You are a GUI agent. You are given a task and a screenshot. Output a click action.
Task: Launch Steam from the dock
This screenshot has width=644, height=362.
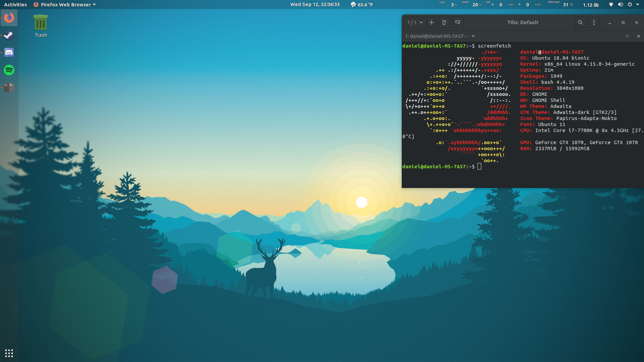click(x=9, y=35)
